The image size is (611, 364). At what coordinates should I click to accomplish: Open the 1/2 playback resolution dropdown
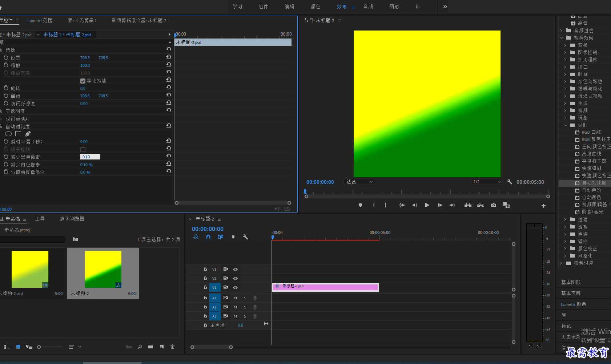(487, 182)
